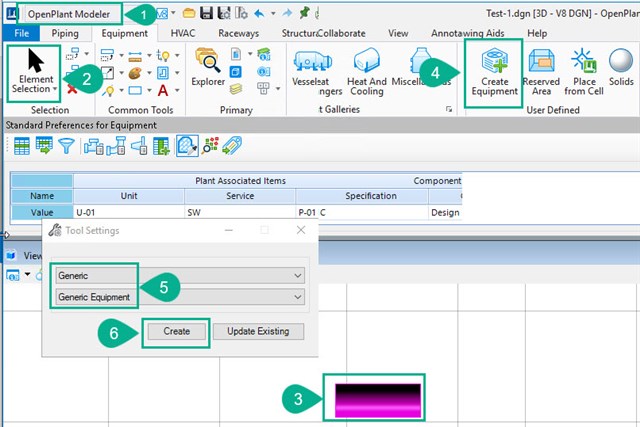
Task: Click the Update Existing button
Action: click(258, 331)
